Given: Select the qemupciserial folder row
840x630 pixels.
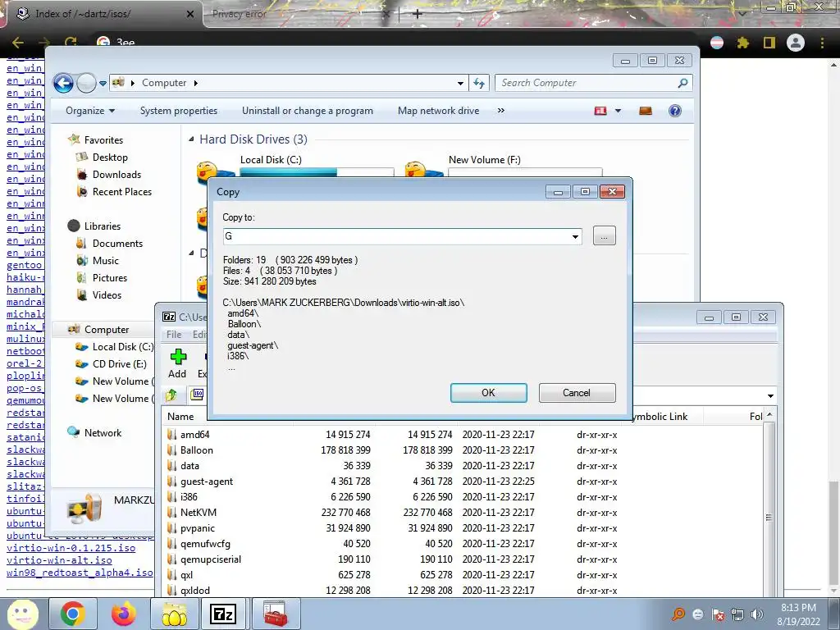Looking at the screenshot, I should tap(211, 559).
